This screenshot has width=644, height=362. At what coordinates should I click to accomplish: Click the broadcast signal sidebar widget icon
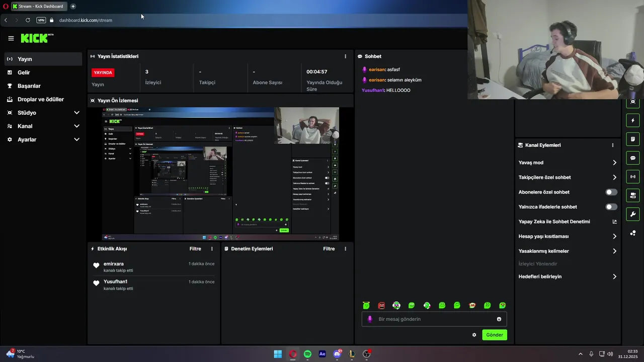pos(633,176)
